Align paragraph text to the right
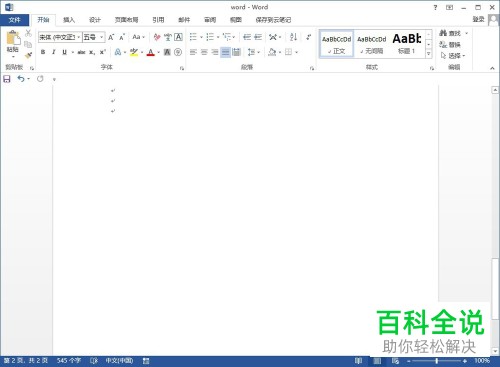 pos(215,52)
